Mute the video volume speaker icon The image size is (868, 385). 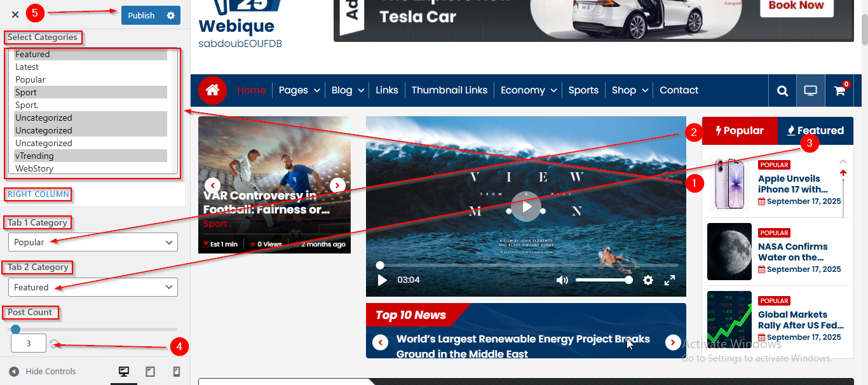562,280
